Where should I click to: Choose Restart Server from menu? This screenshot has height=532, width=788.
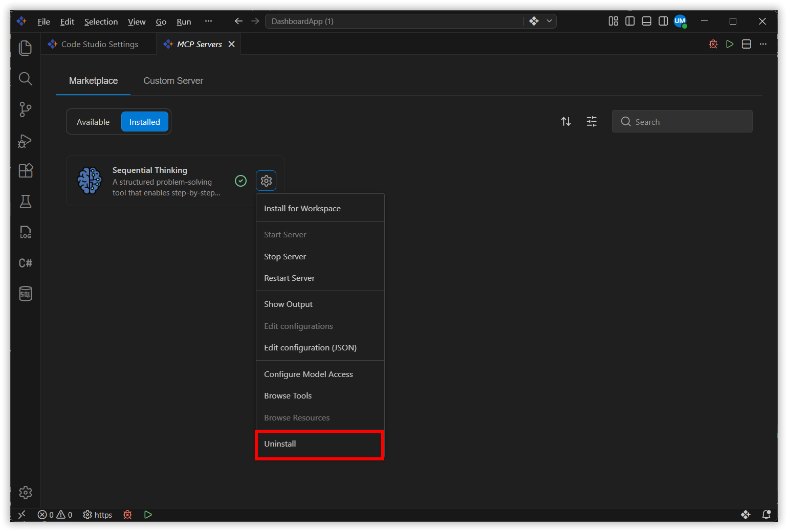click(x=320, y=278)
